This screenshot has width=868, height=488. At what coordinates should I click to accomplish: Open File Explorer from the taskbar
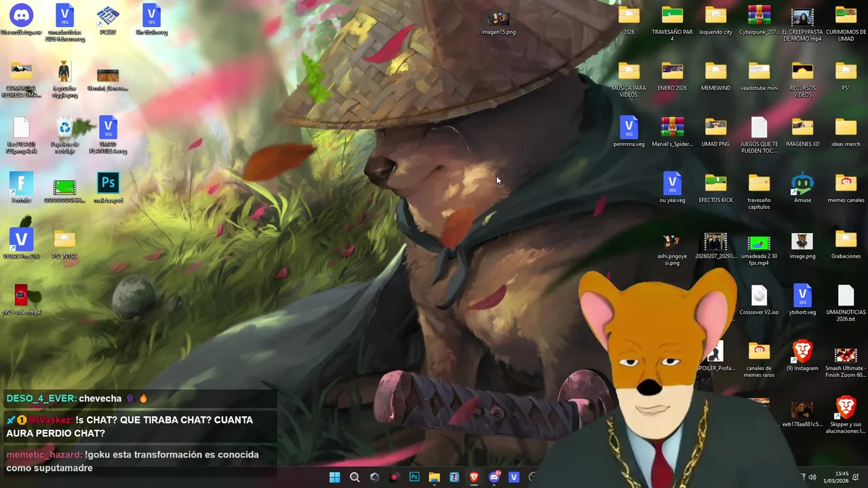pos(434,477)
